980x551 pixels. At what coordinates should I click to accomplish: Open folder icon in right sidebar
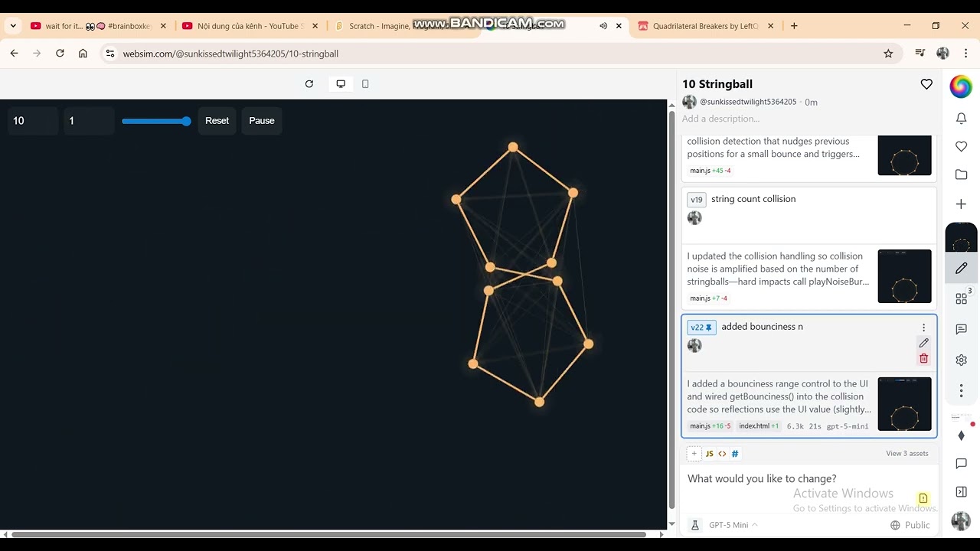(x=962, y=175)
